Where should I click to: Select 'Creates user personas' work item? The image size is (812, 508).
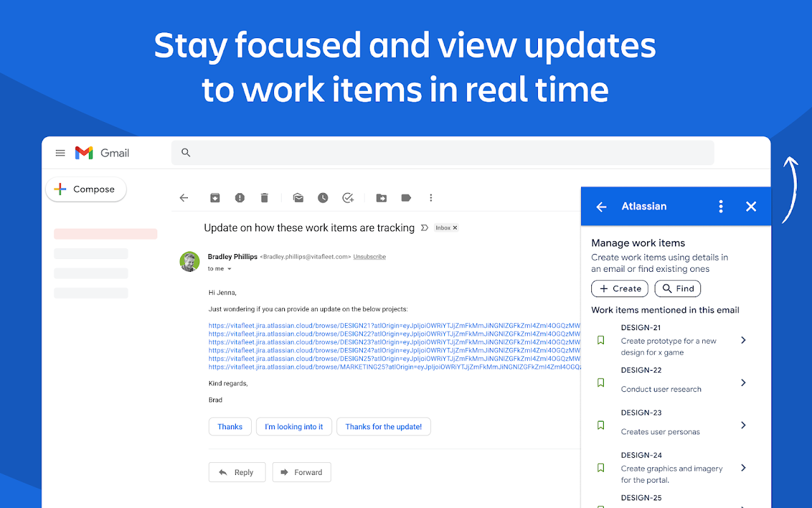coord(660,432)
